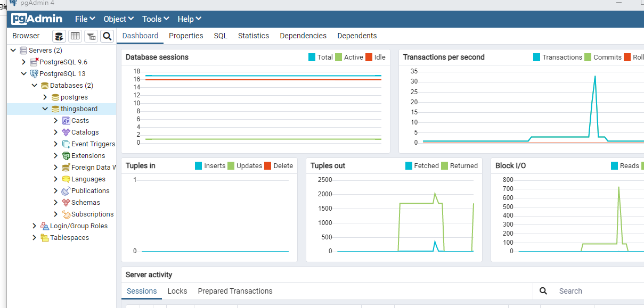Click the Filtered Rows toolbar icon
644x308 pixels.
(91, 36)
